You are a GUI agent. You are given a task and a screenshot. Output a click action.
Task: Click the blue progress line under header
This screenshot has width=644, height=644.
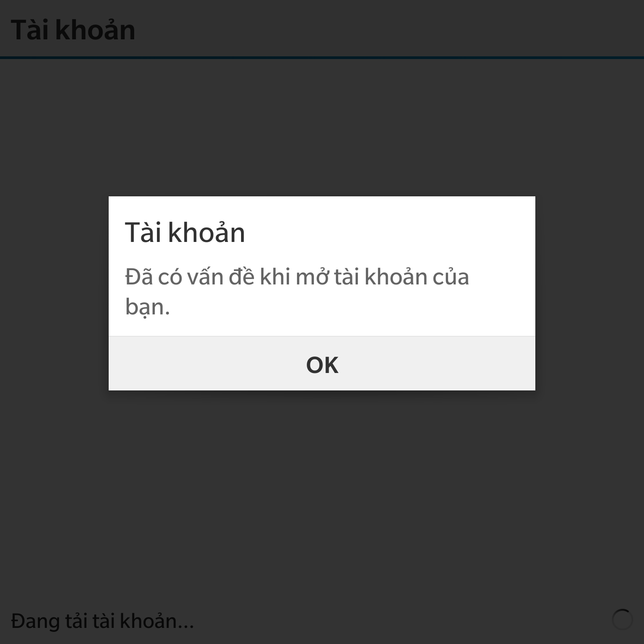(322, 57)
